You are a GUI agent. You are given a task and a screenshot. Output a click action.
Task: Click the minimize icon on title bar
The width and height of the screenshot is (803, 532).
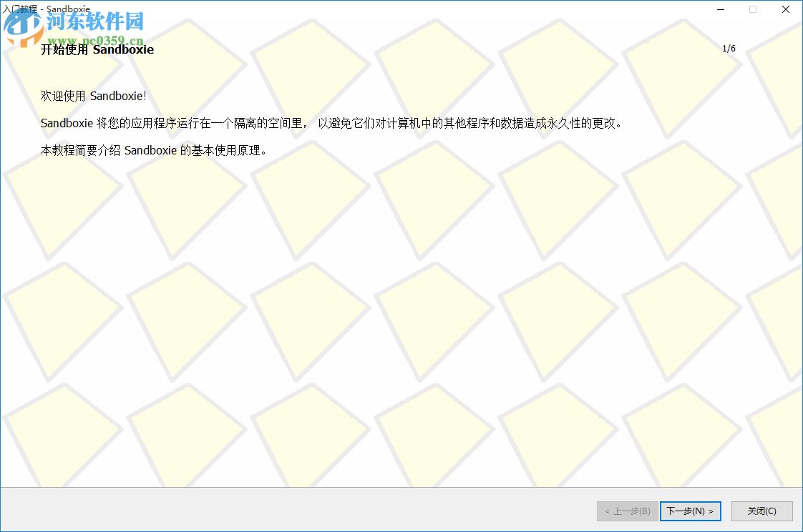click(x=719, y=9)
